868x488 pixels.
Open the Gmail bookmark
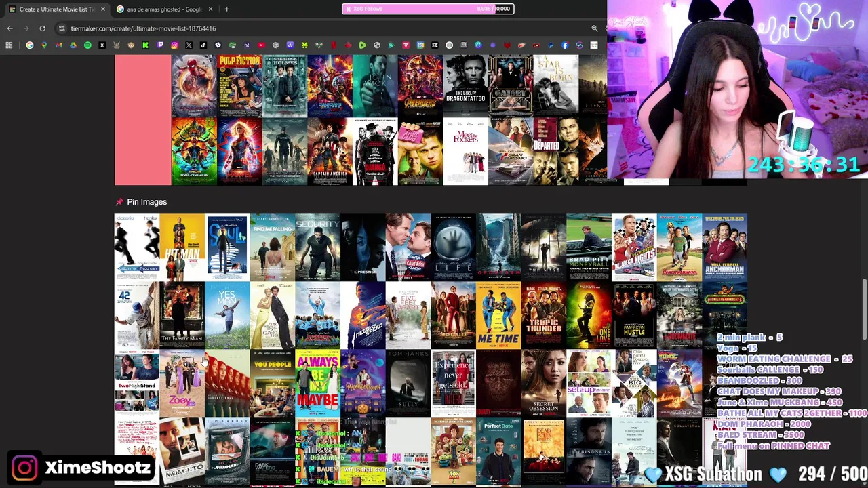coord(58,45)
